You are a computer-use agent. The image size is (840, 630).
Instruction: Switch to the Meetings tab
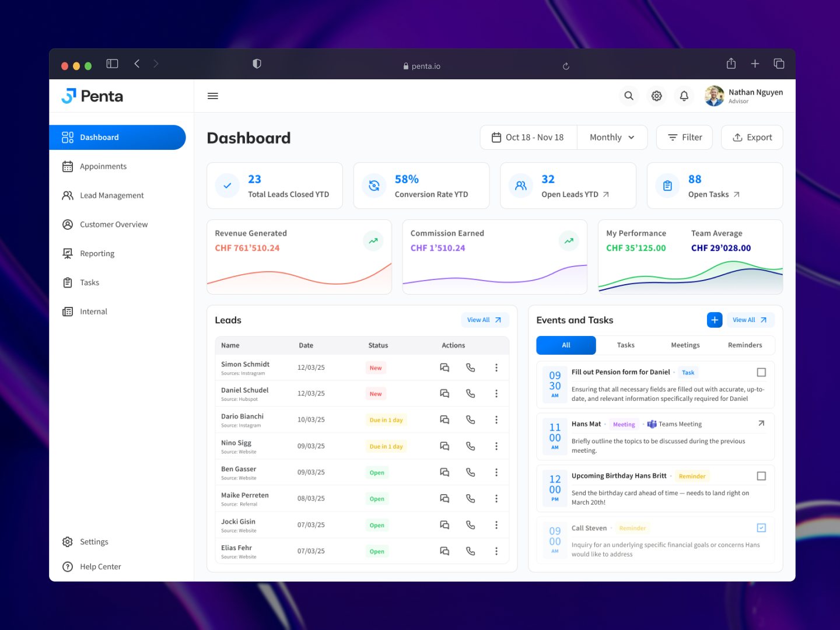685,345
